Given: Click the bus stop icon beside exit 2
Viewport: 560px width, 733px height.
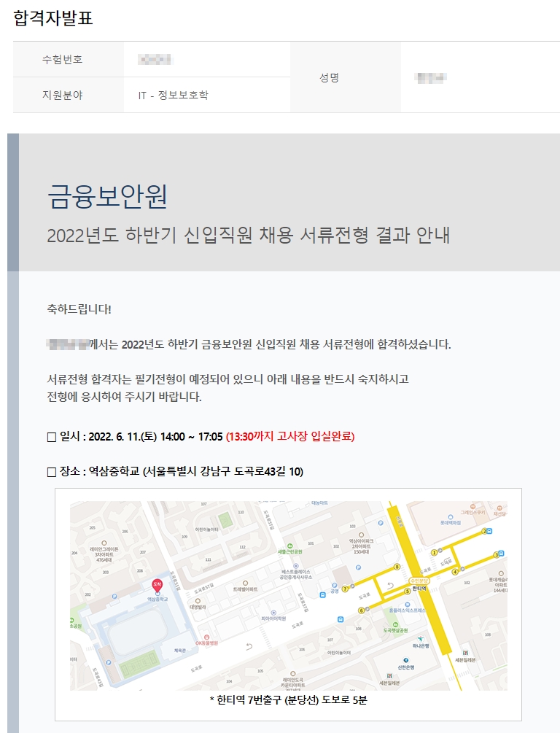Looking at the screenshot, I should point(490,531).
